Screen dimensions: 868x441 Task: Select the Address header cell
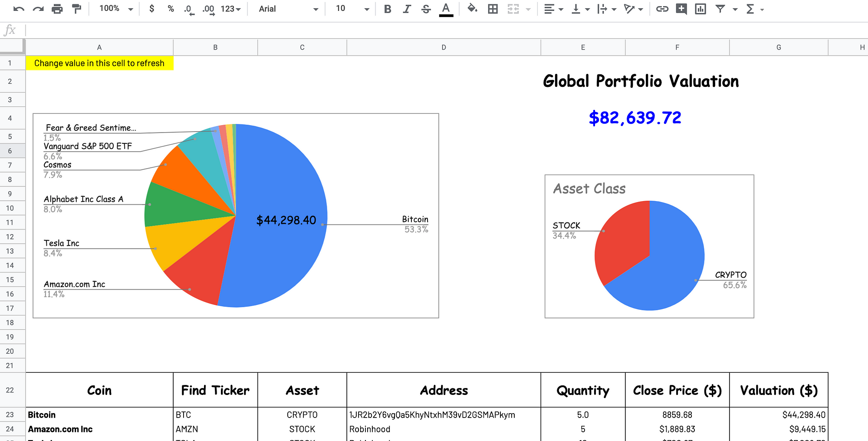click(444, 390)
